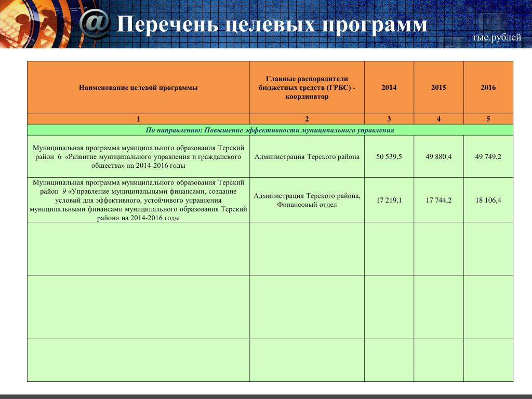Click the program 9 'Управление муниципальными финансами' cell
Screen dimensions: 532x399
point(138,200)
